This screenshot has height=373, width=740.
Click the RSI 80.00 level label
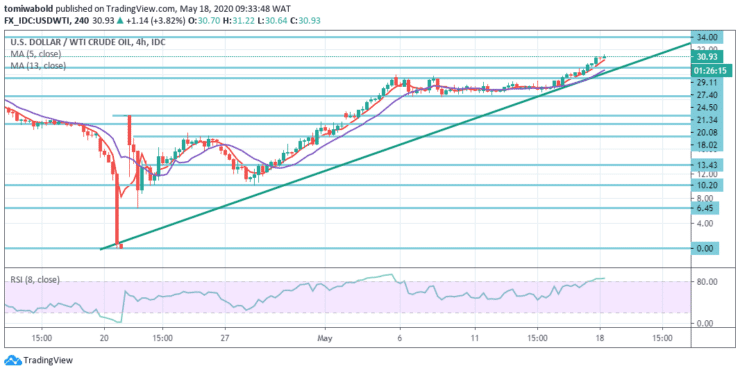pyautogui.click(x=706, y=282)
